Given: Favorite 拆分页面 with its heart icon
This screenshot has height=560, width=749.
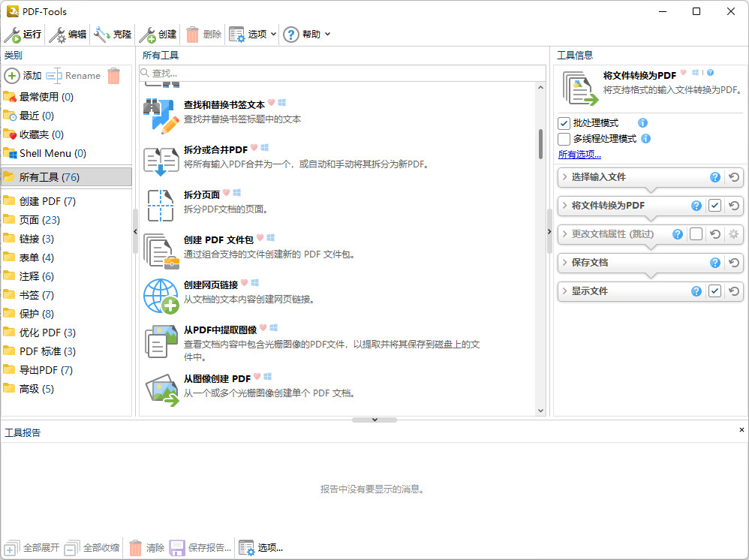Looking at the screenshot, I should point(227,193).
